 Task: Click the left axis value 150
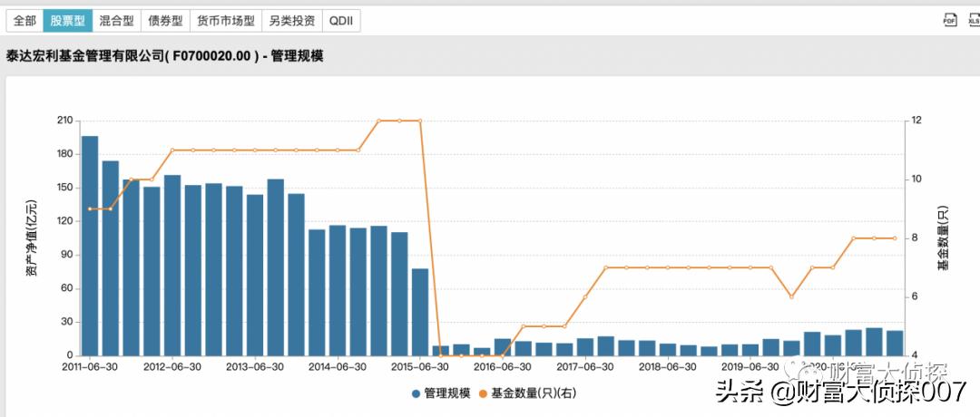(x=65, y=188)
